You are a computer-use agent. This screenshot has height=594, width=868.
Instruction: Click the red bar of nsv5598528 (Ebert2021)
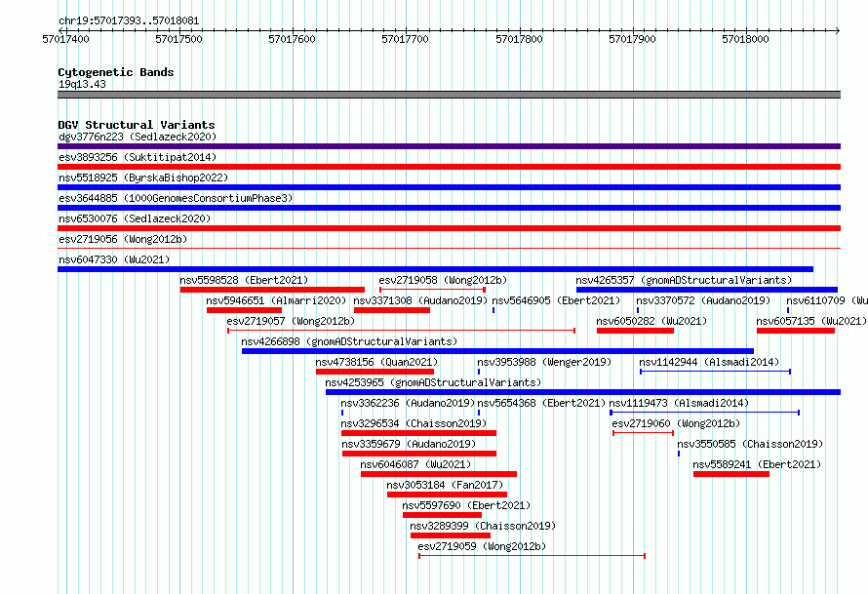[x=272, y=290]
